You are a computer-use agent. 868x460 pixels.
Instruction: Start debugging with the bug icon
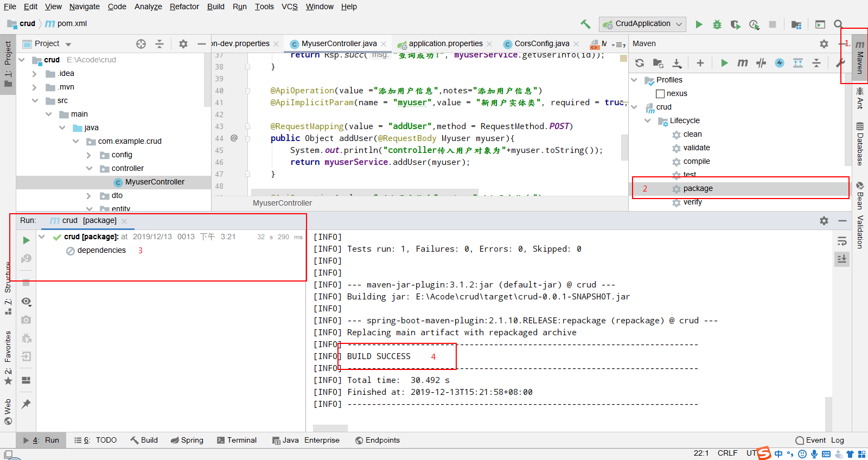coord(717,24)
